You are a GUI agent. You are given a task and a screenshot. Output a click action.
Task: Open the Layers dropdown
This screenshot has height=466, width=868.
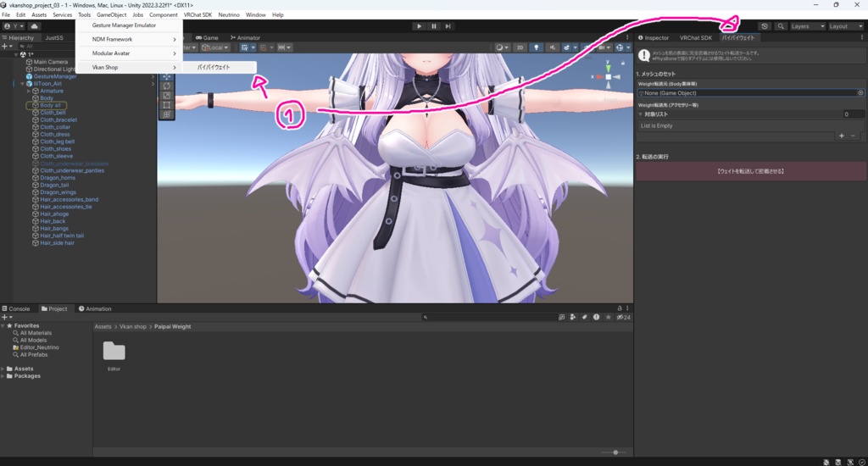(x=807, y=26)
